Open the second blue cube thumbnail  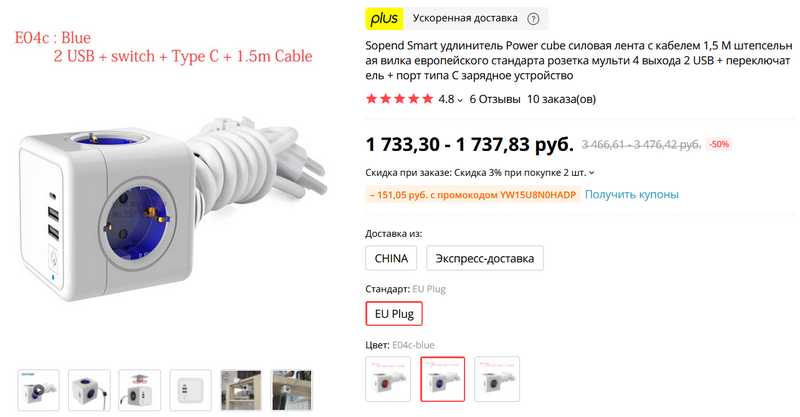pyautogui.click(x=89, y=390)
